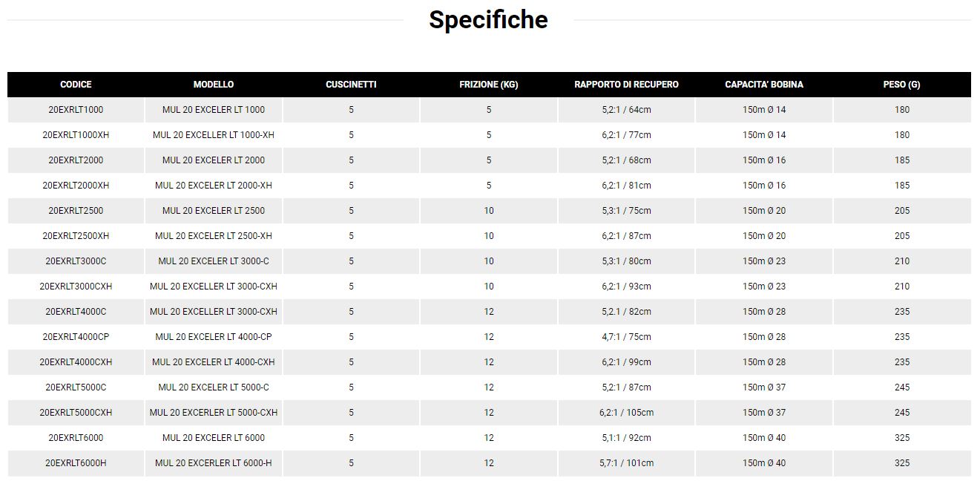Click the CODICE column header
The image size is (980, 481).
click(x=76, y=85)
